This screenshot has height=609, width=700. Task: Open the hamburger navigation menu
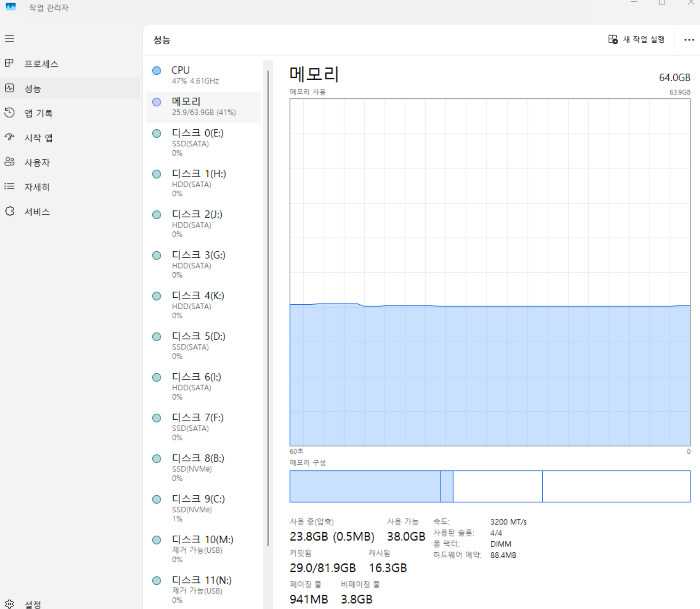pos(9,39)
